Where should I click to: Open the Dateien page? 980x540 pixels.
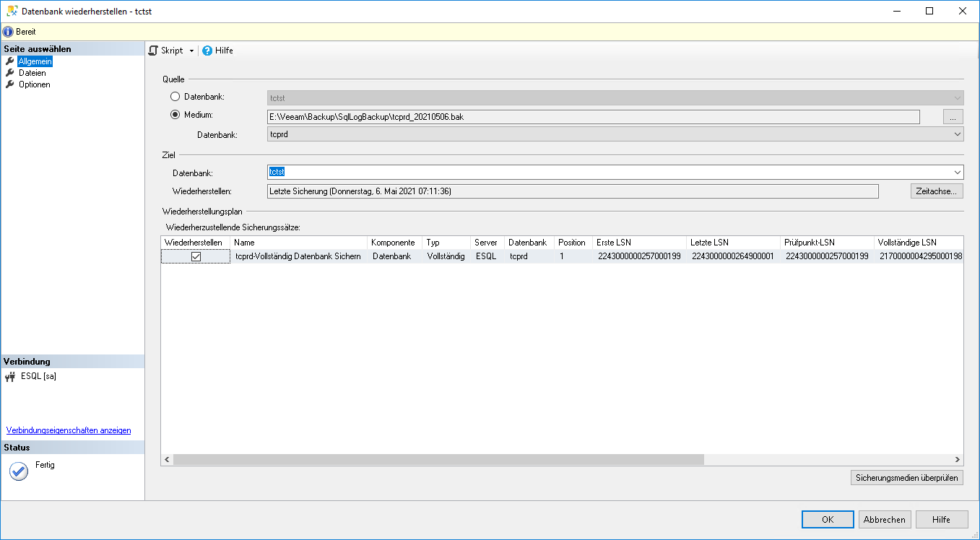(x=32, y=73)
